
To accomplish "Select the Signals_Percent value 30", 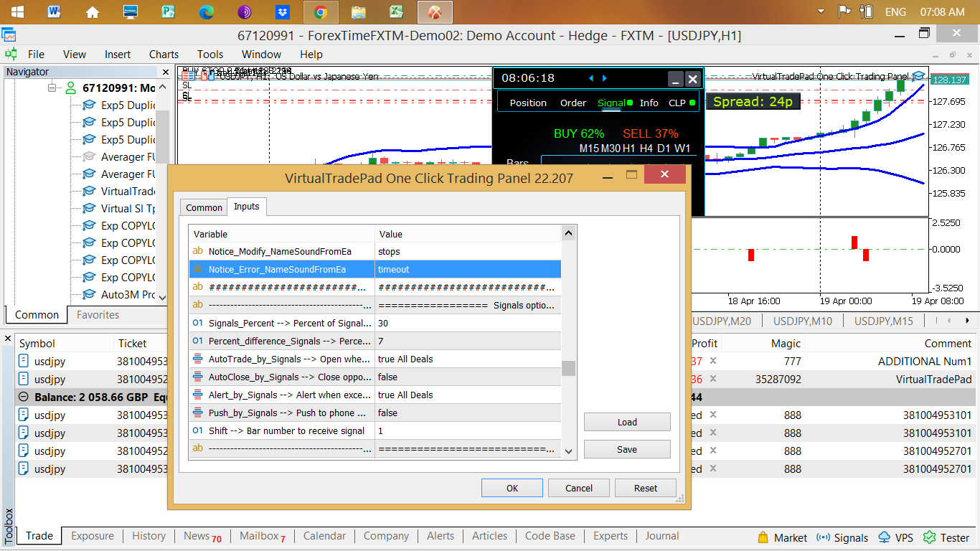I will click(468, 324).
